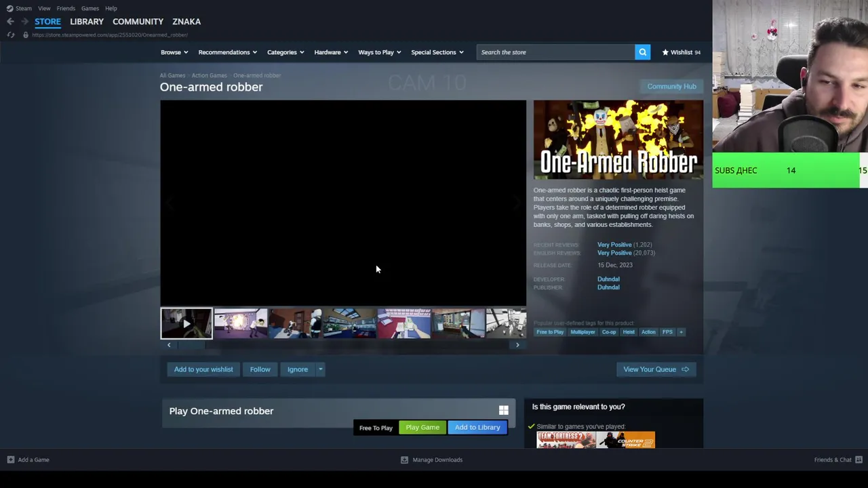Open the Browse dropdown menu
Screen dimensions: 868x488
pyautogui.click(x=174, y=52)
